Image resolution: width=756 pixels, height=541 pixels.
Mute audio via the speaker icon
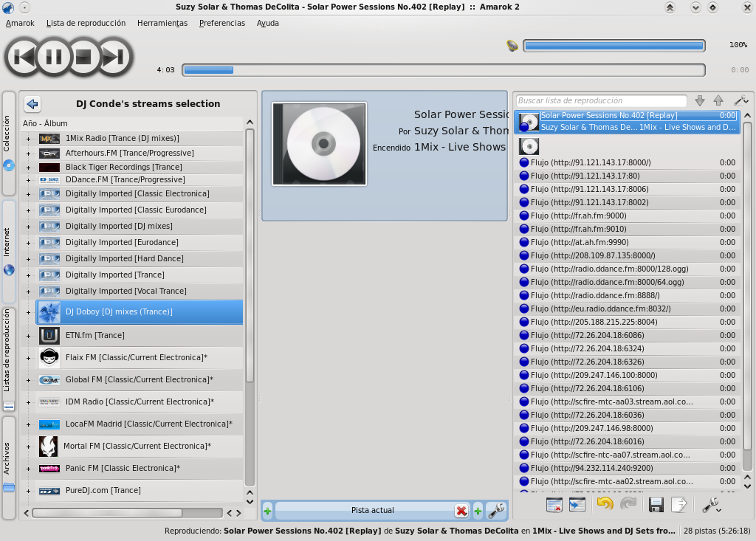tap(512, 46)
